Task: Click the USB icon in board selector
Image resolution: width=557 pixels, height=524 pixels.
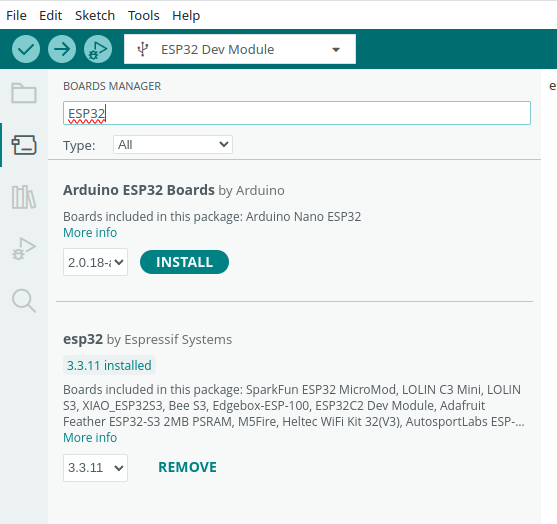Action: [142, 49]
